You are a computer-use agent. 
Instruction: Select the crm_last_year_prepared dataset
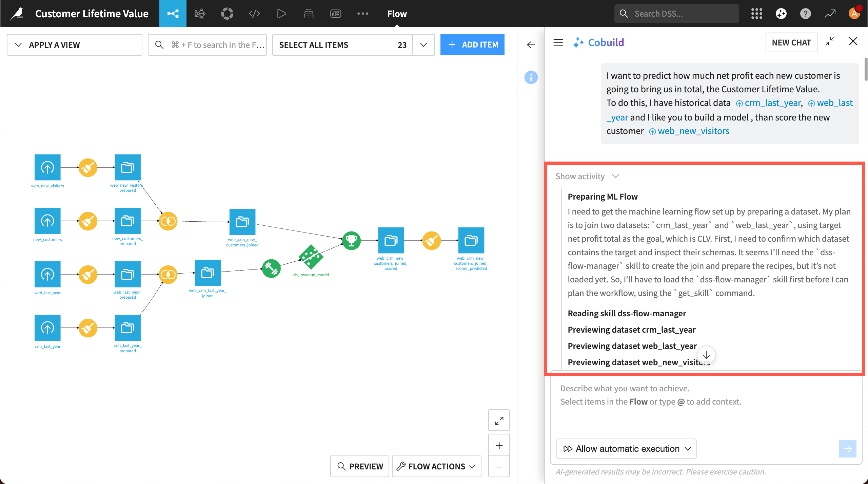(x=127, y=328)
